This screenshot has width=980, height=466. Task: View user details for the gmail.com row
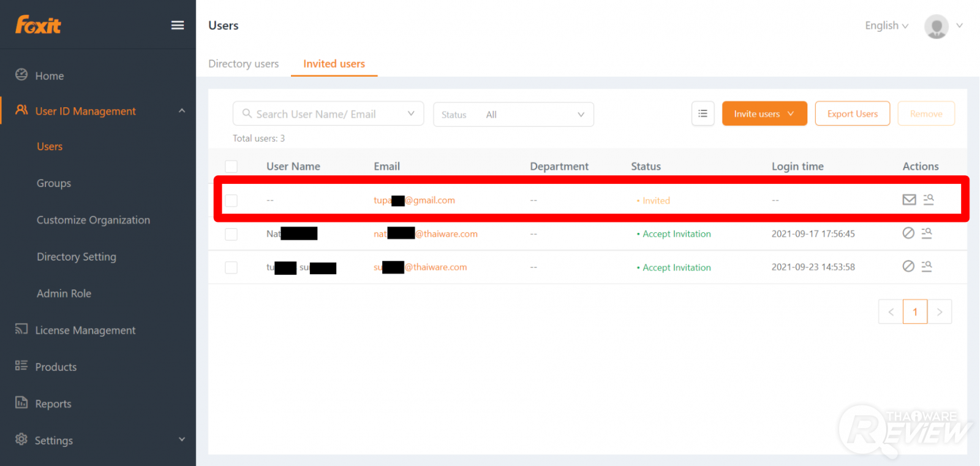click(929, 200)
